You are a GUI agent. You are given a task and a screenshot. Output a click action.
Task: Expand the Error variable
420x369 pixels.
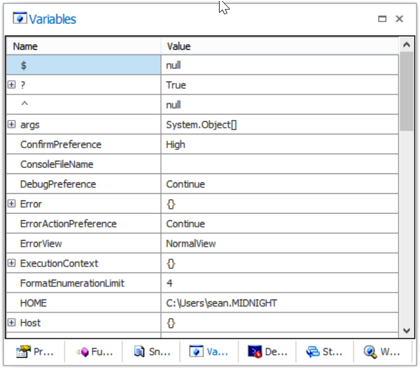click(12, 204)
